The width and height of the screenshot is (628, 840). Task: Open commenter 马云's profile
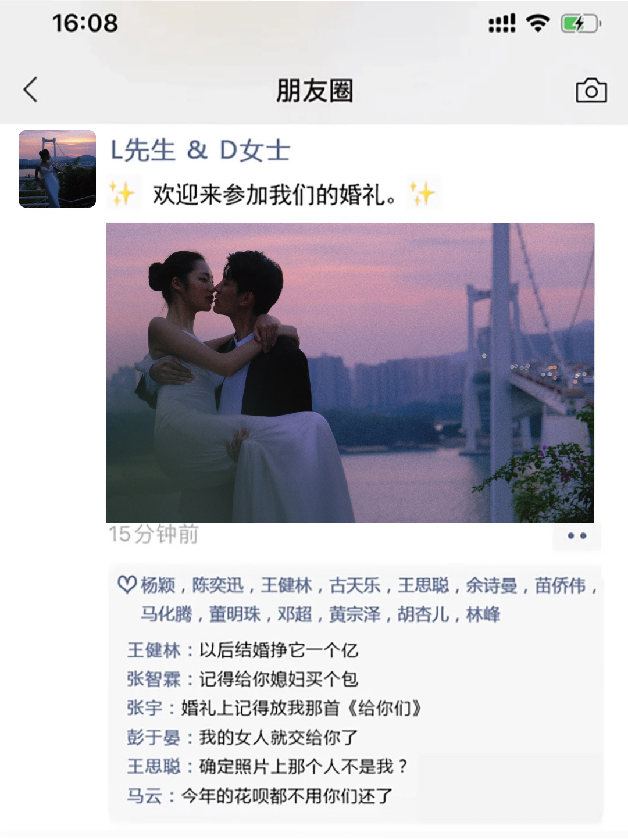pos(145,795)
